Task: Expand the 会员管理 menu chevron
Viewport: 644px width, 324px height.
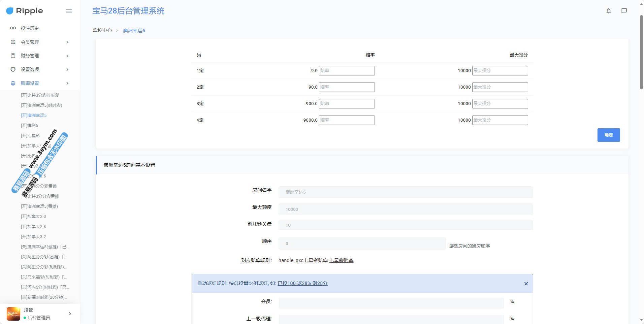Action: (67, 42)
